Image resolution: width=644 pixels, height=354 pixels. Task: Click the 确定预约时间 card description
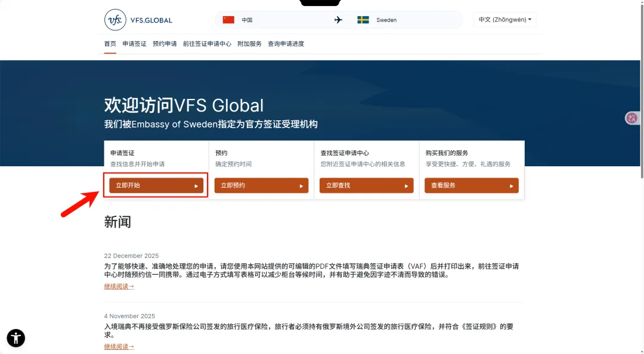point(233,164)
